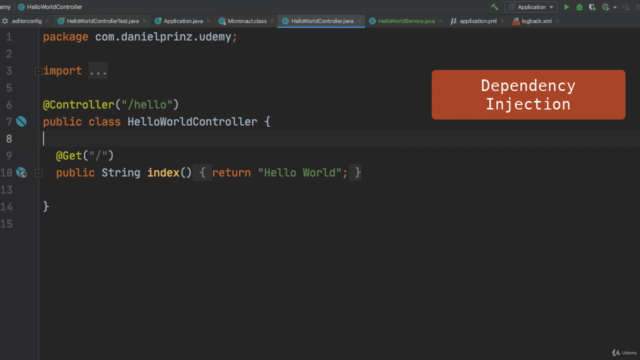Start debugging with the green bug icon

coord(579,7)
